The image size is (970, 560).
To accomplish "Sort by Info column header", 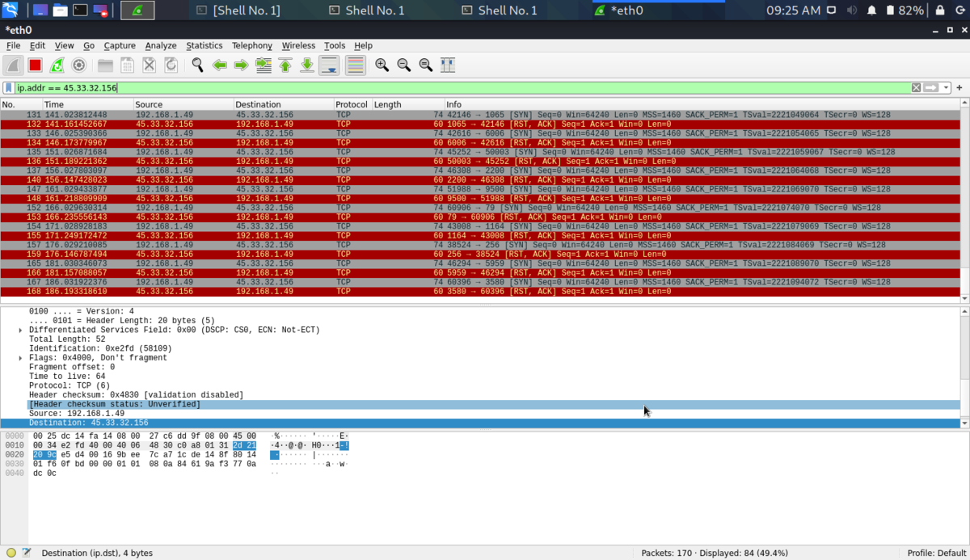I will pyautogui.click(x=702, y=105).
